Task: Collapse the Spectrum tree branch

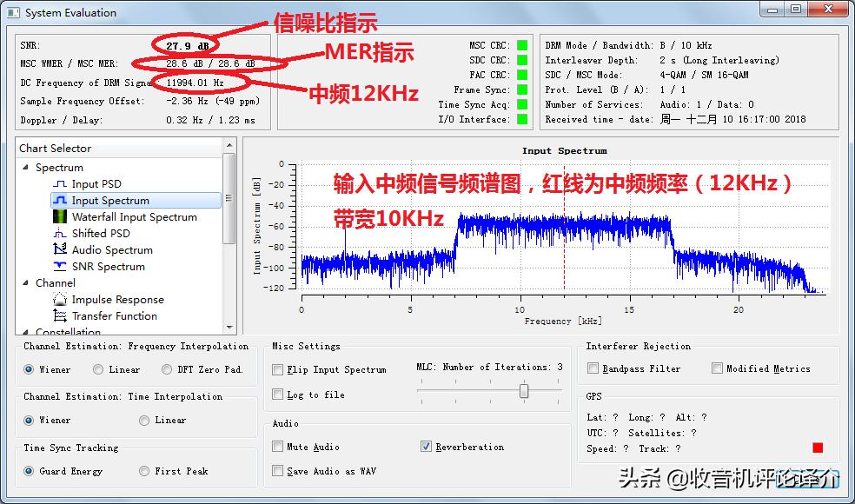Action: (x=24, y=167)
